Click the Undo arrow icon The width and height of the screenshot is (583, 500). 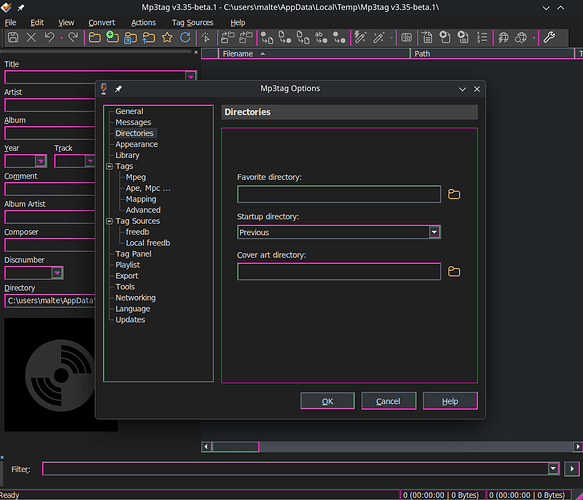(49, 38)
